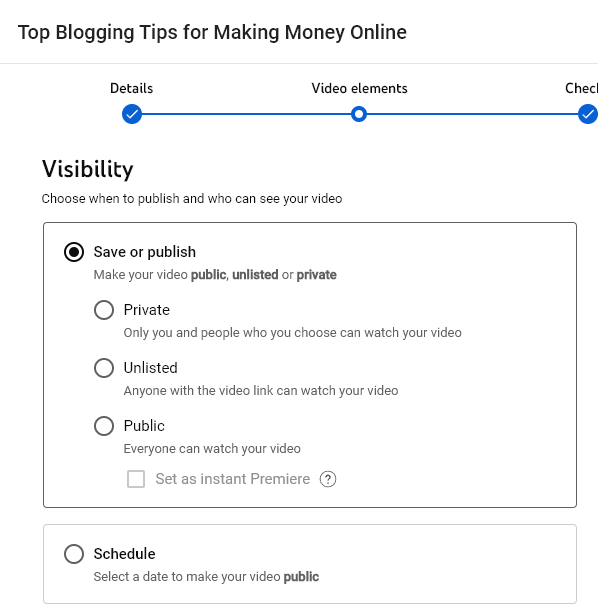598x612 pixels.
Task: Click the Video elements step circle
Action: point(359,114)
